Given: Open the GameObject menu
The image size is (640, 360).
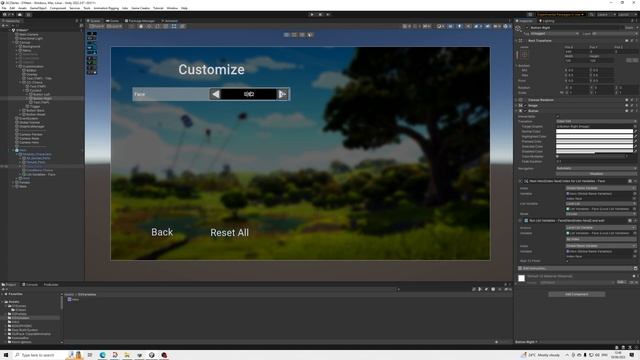Looking at the screenshot, I should (38, 8).
